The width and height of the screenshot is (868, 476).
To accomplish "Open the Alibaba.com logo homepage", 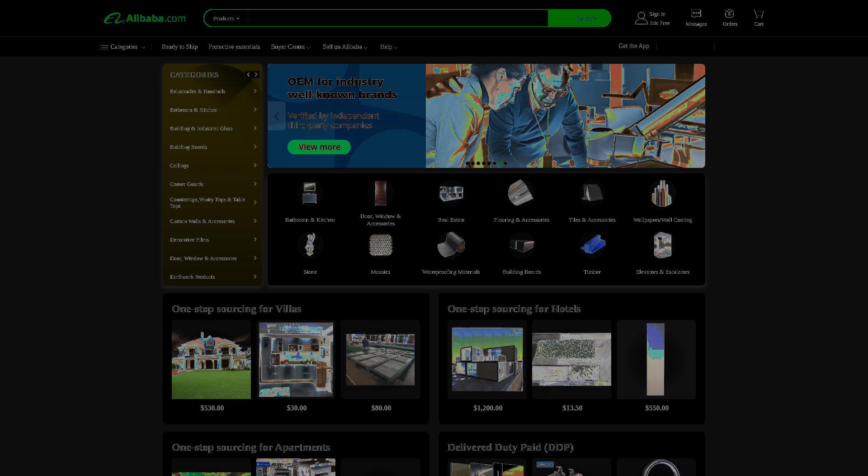I will [145, 19].
